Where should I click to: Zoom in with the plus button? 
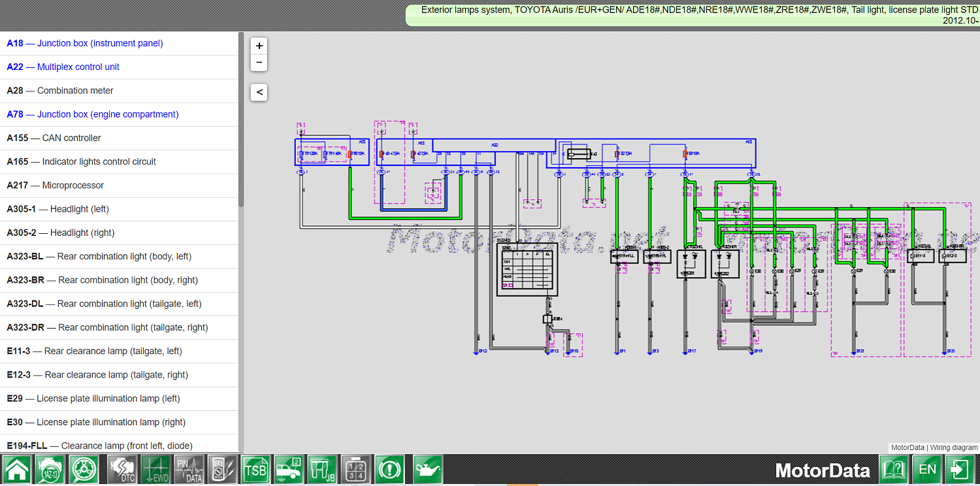pyautogui.click(x=259, y=46)
